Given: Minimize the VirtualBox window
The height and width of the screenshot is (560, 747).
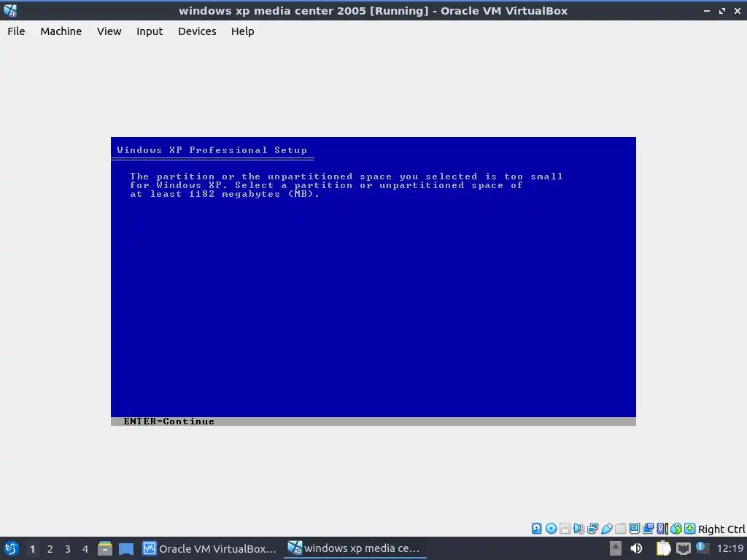Looking at the screenshot, I should coord(707,10).
